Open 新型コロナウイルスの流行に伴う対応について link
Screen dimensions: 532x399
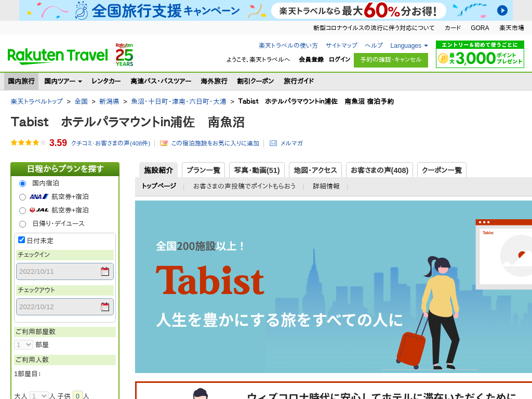pyautogui.click(x=374, y=28)
